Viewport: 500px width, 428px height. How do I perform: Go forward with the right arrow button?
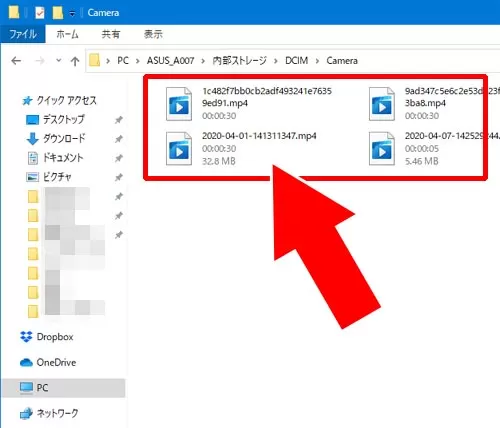click(40, 61)
